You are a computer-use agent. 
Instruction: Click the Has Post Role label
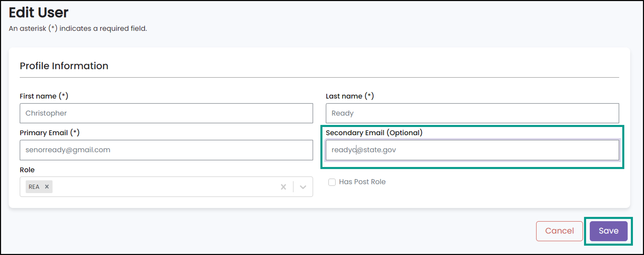coord(362,182)
